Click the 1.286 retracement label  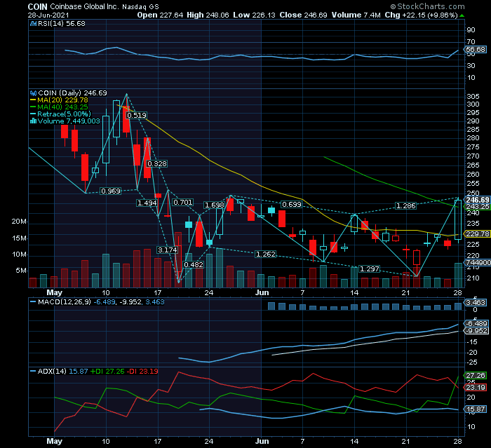pyautogui.click(x=406, y=206)
